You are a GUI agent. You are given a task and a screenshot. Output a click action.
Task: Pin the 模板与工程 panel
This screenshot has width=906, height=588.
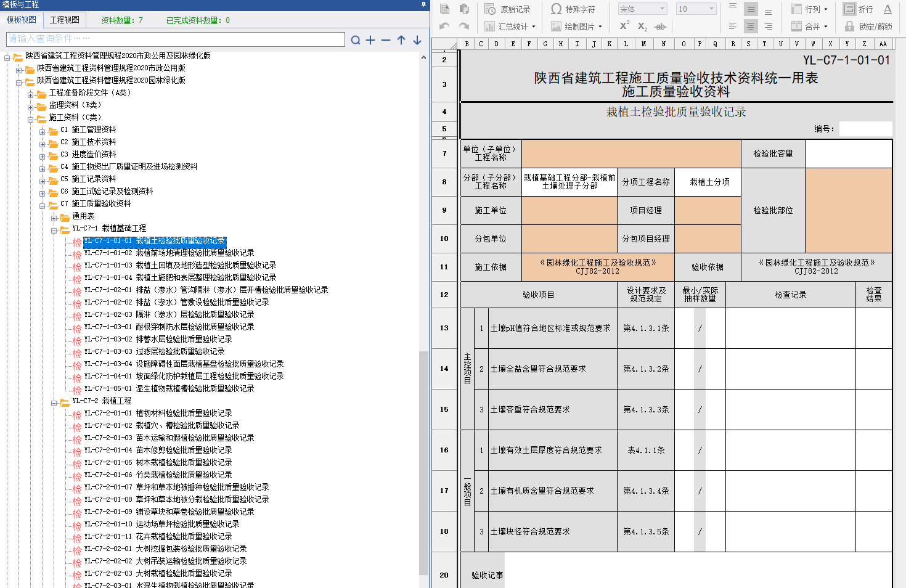(x=423, y=4)
